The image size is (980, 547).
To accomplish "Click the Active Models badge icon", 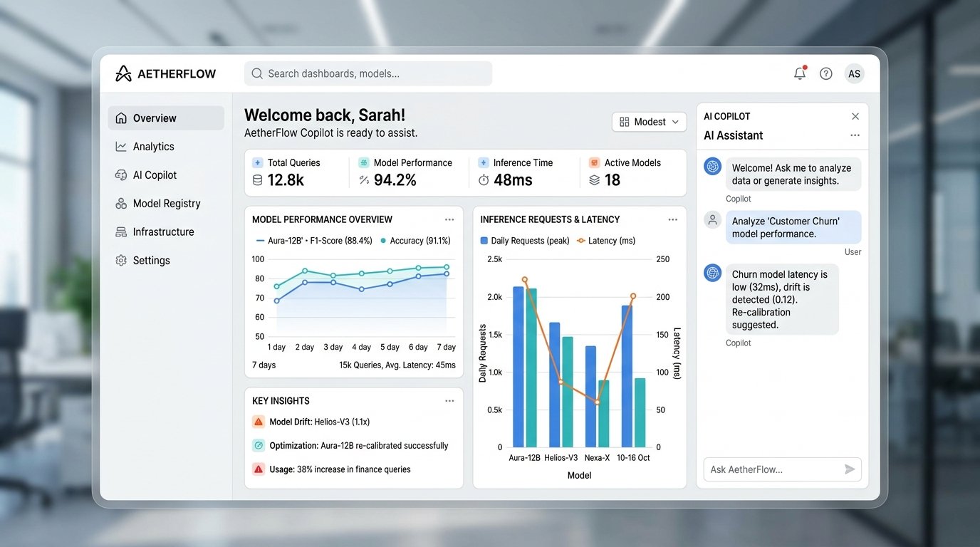I will (x=595, y=162).
